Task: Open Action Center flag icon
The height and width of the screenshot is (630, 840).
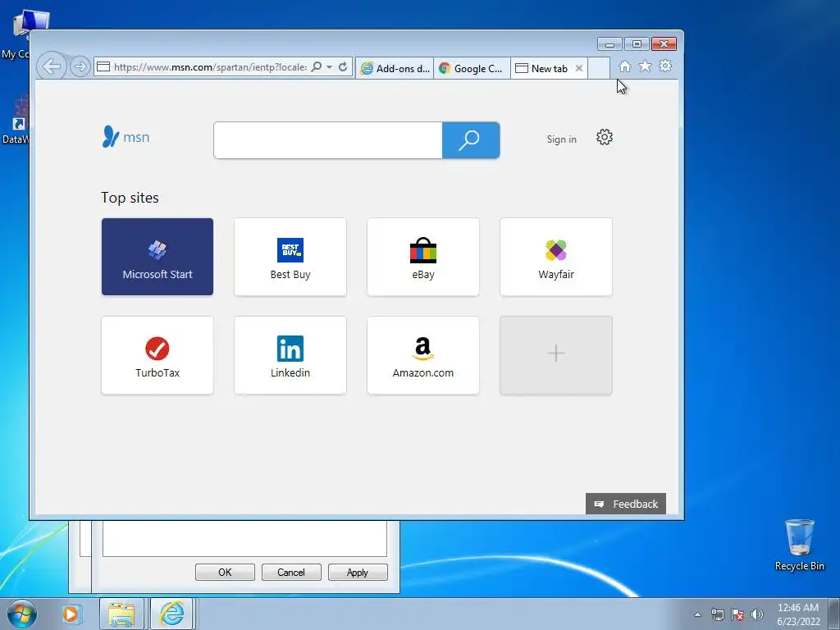Action: coord(737,614)
